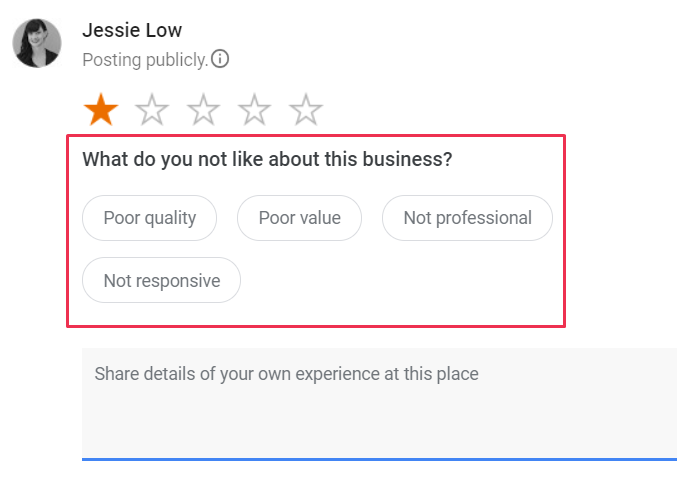Click the filled orange first star
This screenshot has height=477, width=696.
(100, 109)
